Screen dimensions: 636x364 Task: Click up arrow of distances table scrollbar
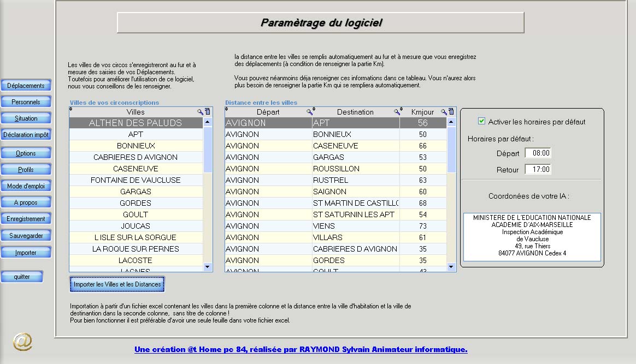pos(451,123)
